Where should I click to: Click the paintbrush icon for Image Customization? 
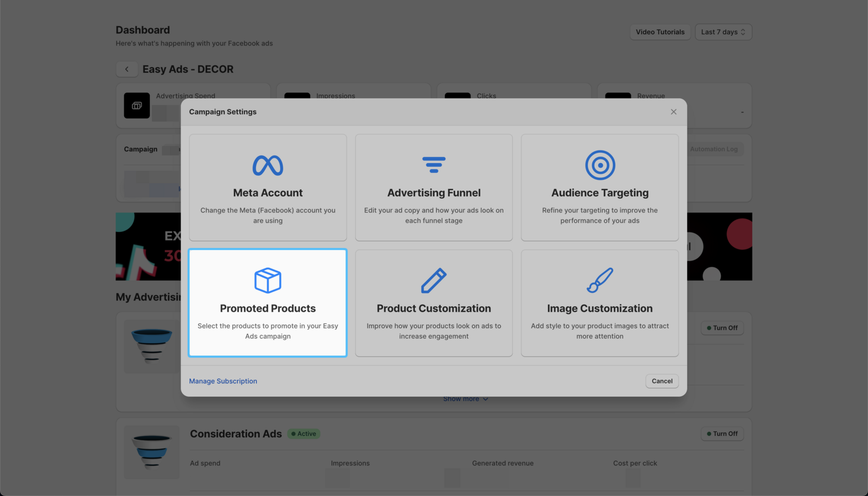click(x=599, y=280)
